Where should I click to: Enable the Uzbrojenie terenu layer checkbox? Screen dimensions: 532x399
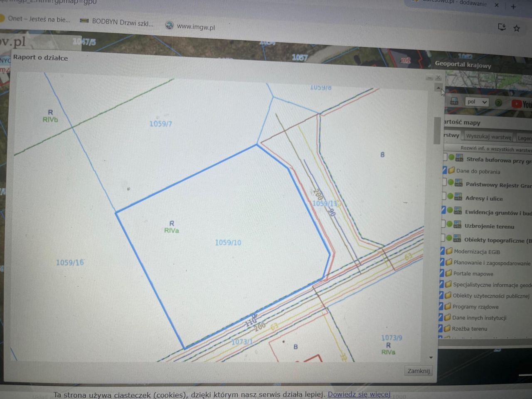(443, 224)
